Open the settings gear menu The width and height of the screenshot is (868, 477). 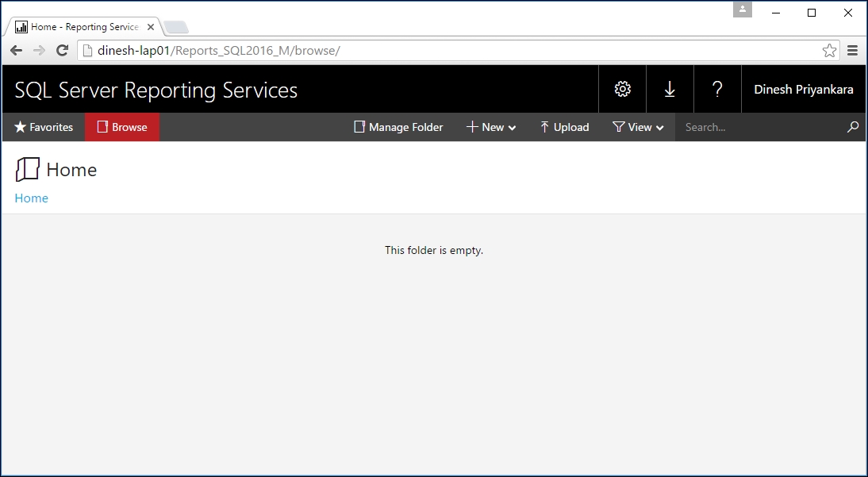point(622,89)
